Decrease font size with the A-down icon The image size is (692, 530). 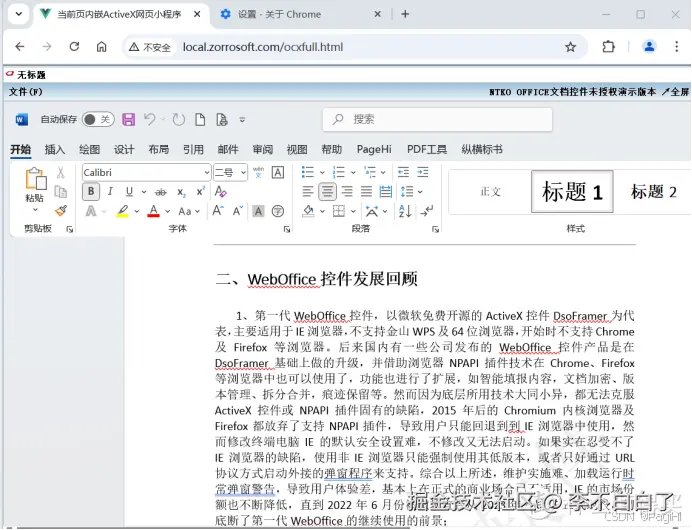click(238, 211)
